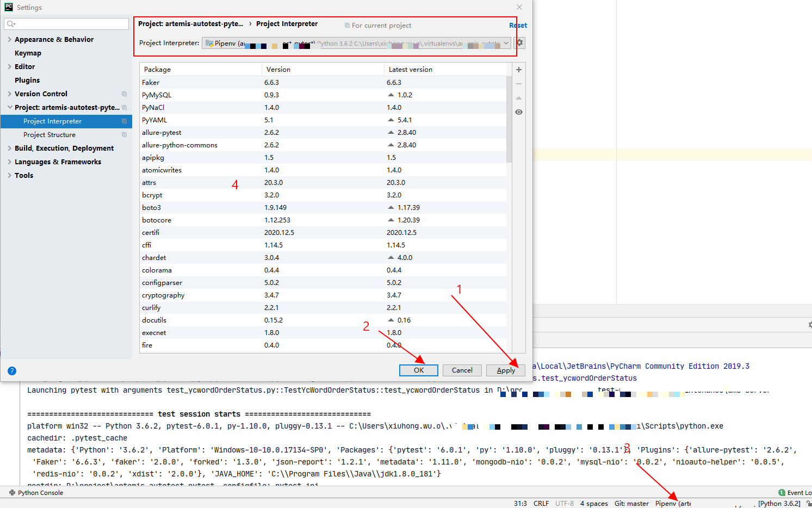Viewport: 812px width, 508px height.
Task: Open interpreter settings with the gear icon
Action: click(x=518, y=43)
